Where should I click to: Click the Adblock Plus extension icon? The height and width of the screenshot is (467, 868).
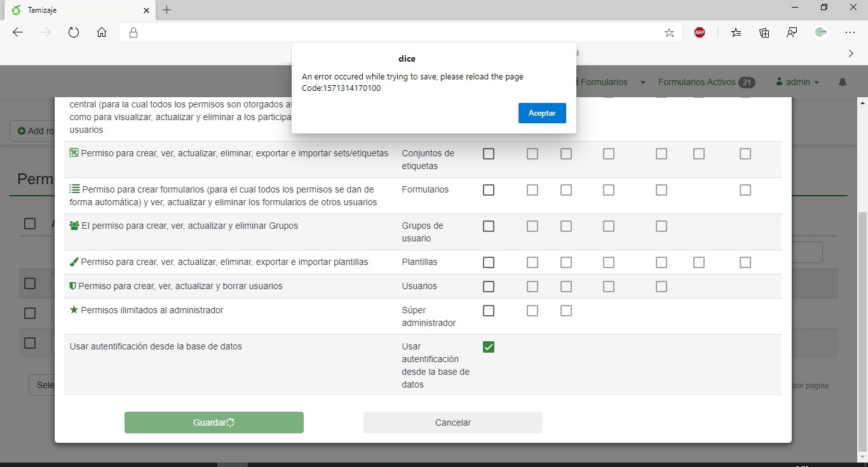point(700,32)
